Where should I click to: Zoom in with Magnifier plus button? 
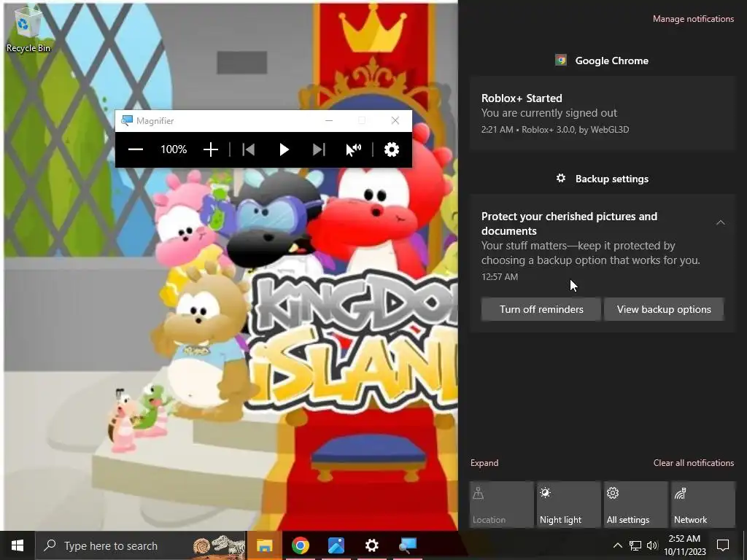211,149
